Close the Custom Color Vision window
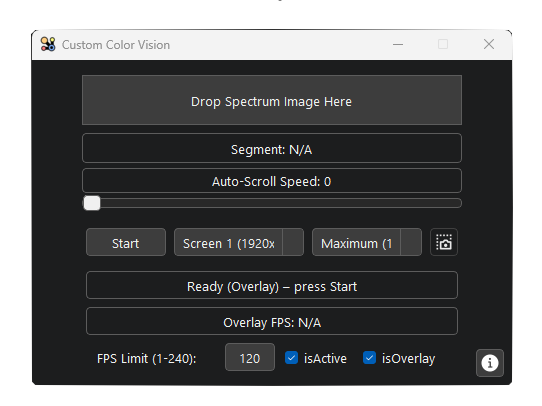542x406 pixels. click(x=489, y=44)
